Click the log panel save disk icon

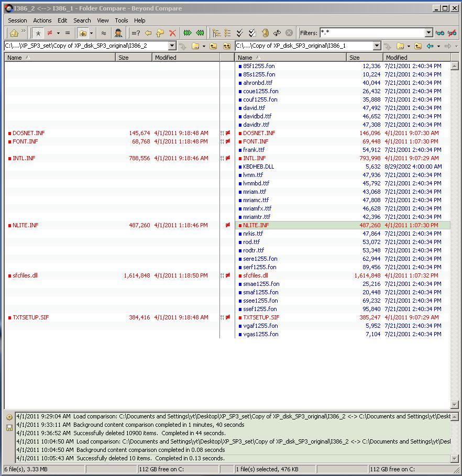coord(9,428)
